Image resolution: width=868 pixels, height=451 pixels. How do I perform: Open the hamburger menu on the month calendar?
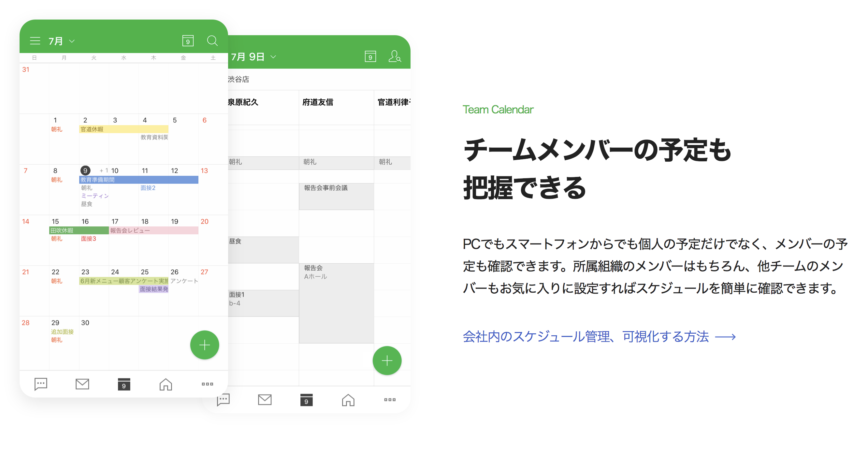pos(35,40)
